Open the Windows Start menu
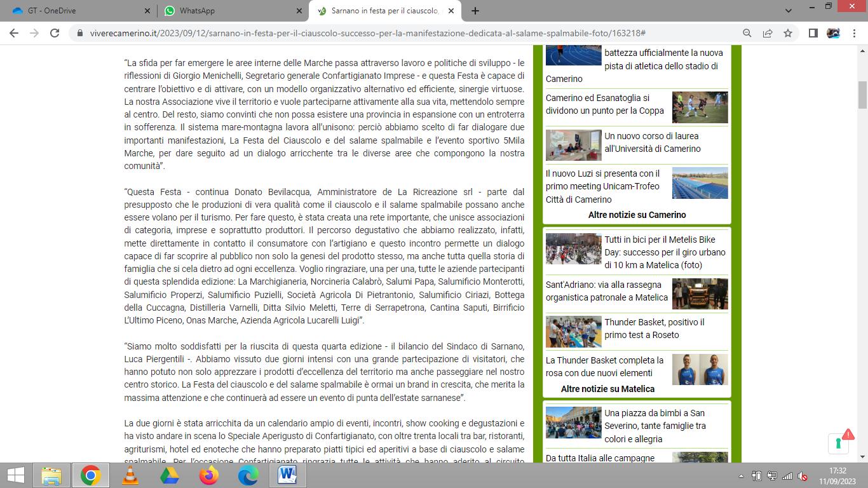868x488 pixels. click(x=15, y=475)
